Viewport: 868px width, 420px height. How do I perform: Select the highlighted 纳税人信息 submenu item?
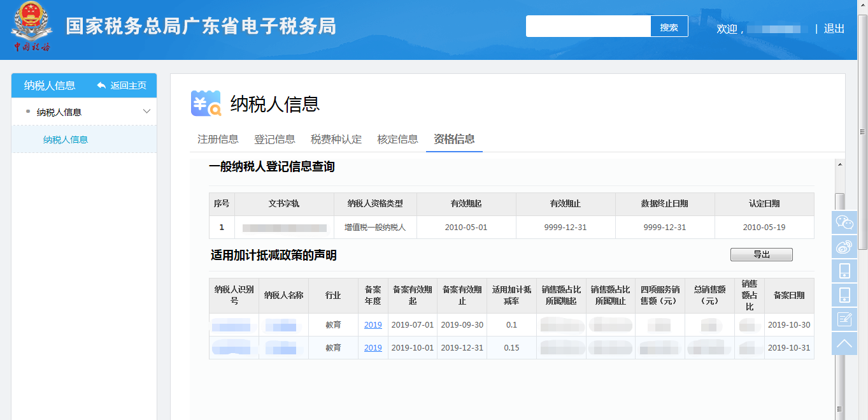click(66, 140)
